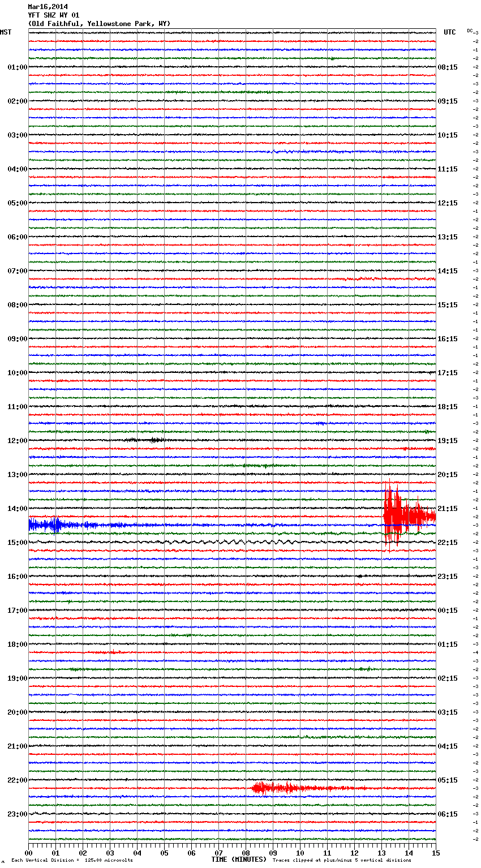Select the 10:00 MST time label
This screenshot has height=868, width=481.
tap(17, 373)
